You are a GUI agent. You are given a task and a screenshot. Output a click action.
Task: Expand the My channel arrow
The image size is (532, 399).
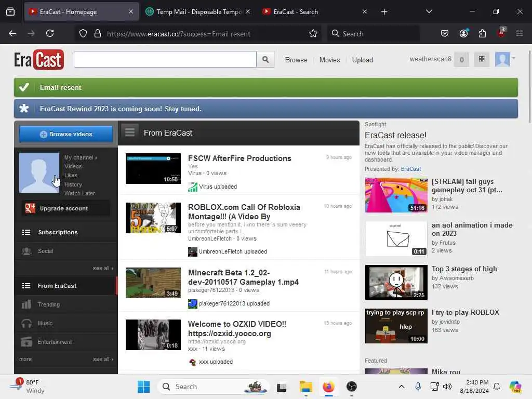pyautogui.click(x=96, y=158)
